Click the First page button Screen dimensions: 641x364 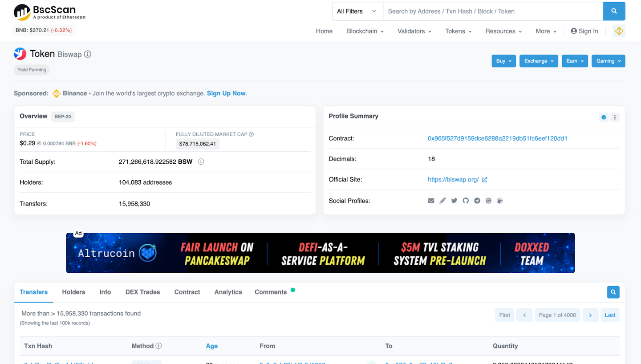(505, 315)
